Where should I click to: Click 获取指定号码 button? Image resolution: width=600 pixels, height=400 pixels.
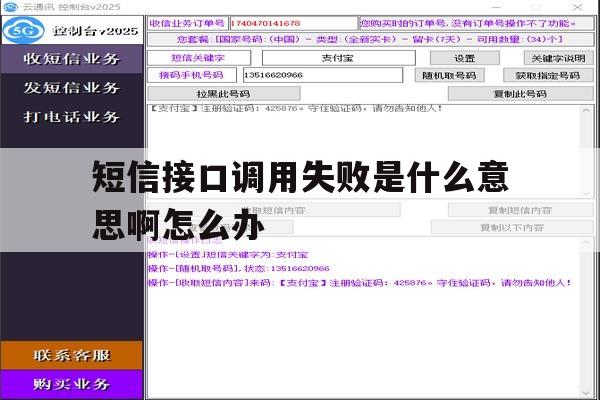pos(548,75)
